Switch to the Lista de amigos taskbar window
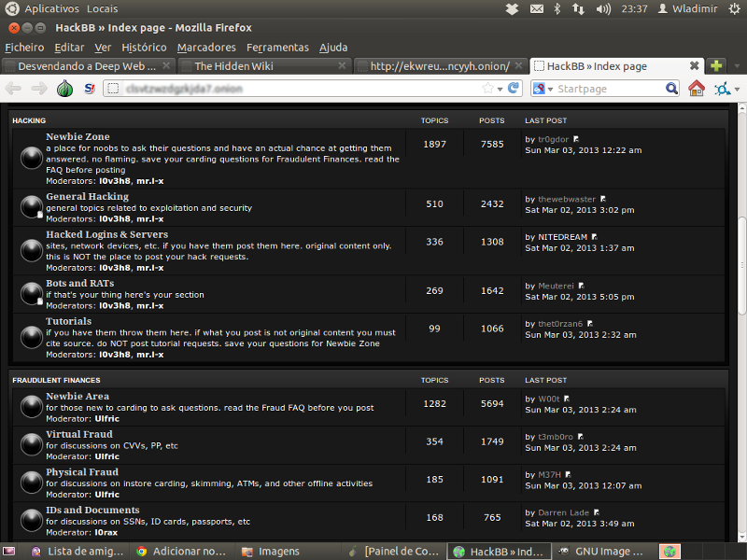747x560 pixels. tap(78, 552)
